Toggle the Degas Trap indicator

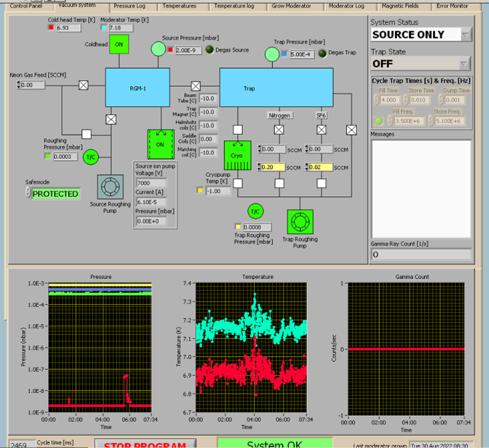pyautogui.click(x=322, y=53)
